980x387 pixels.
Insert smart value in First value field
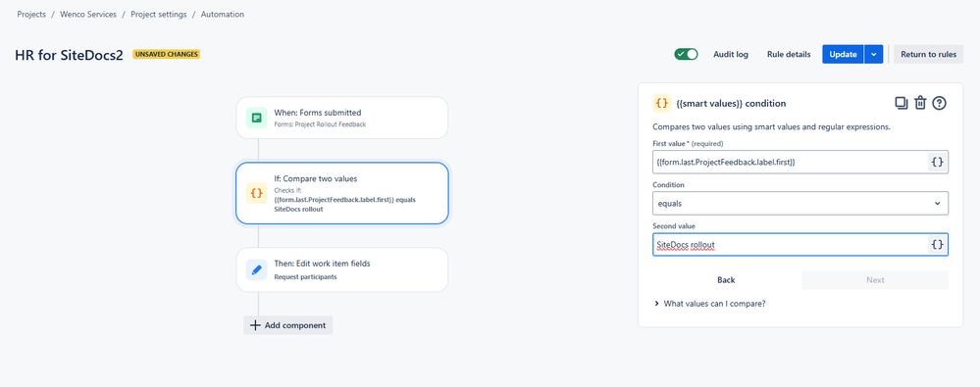click(x=938, y=163)
